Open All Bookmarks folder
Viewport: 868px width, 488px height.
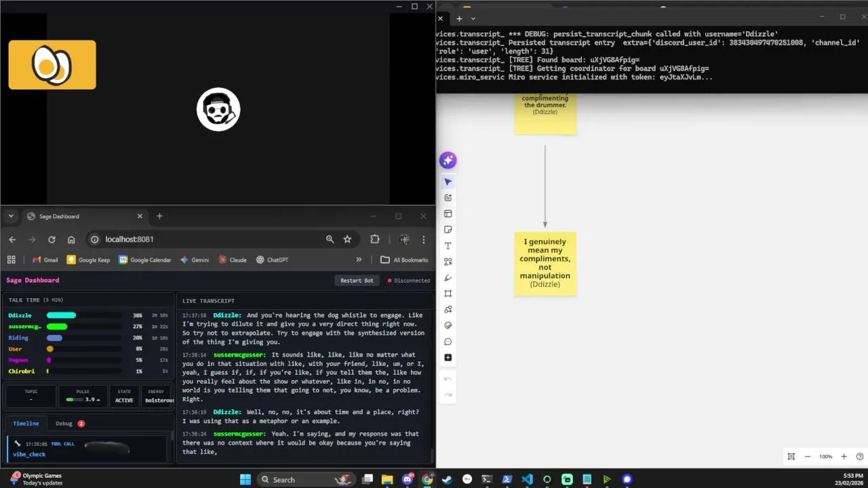pos(404,260)
